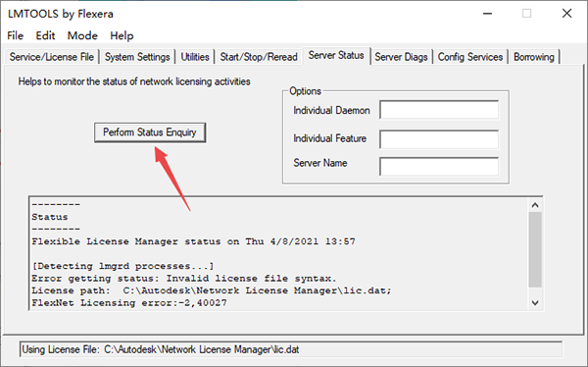Click the status log scroll down arrow
The height and width of the screenshot is (367, 588).
(535, 302)
